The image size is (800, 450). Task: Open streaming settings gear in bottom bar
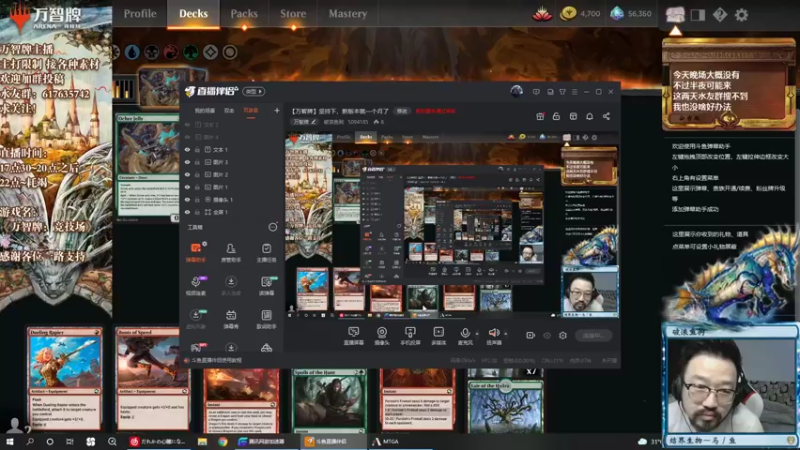[x=563, y=335]
